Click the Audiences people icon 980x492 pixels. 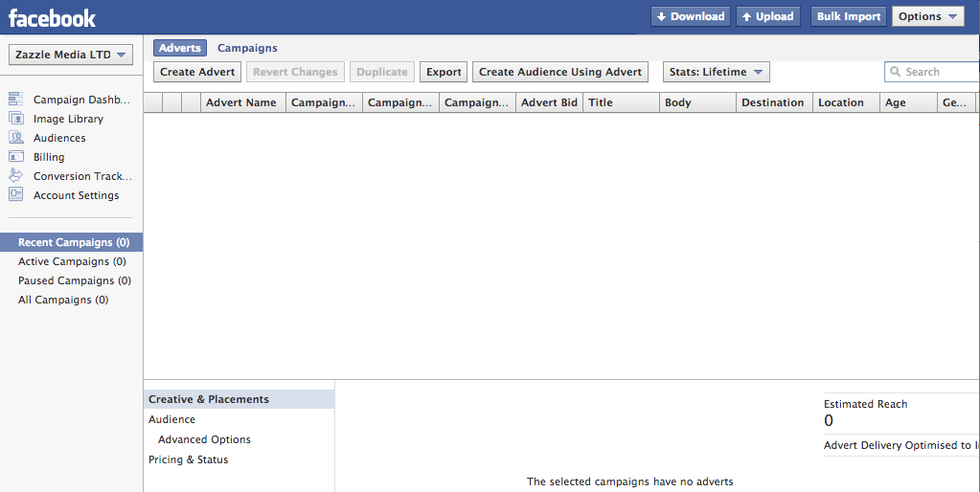pos(15,138)
